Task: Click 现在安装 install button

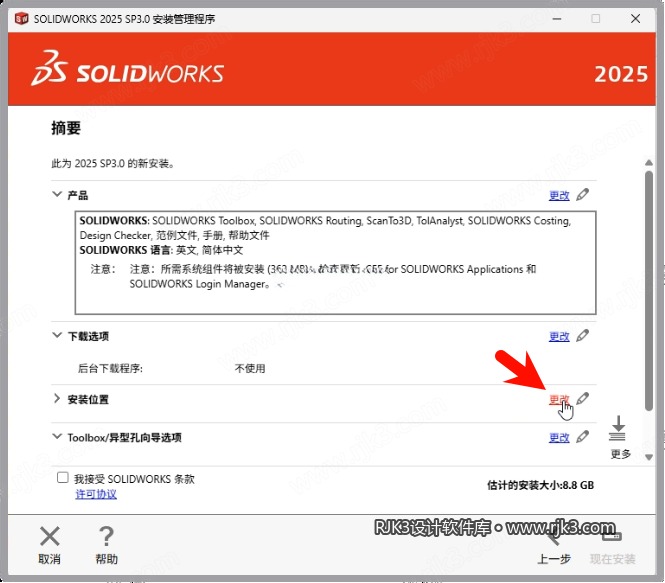Action: point(612,559)
